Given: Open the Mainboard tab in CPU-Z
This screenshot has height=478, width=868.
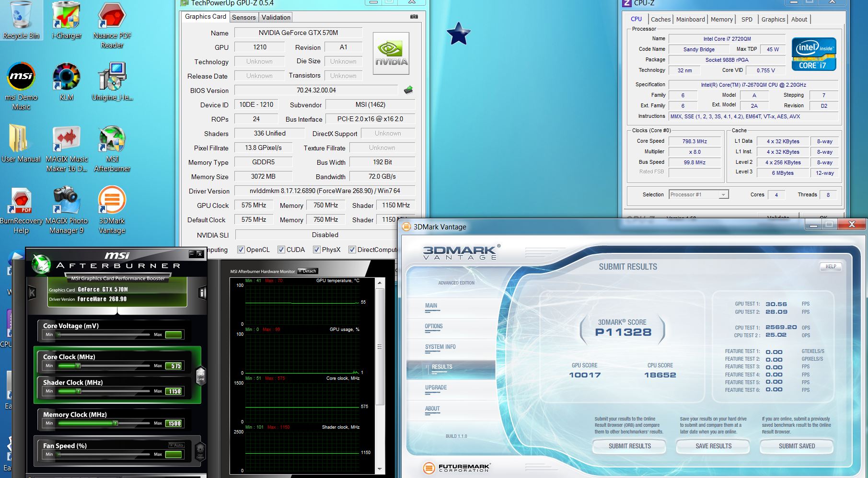Looking at the screenshot, I should click(x=690, y=19).
